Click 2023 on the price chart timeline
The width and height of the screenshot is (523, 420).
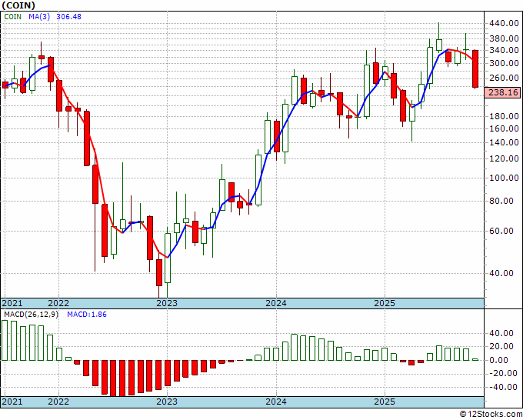coord(167,303)
